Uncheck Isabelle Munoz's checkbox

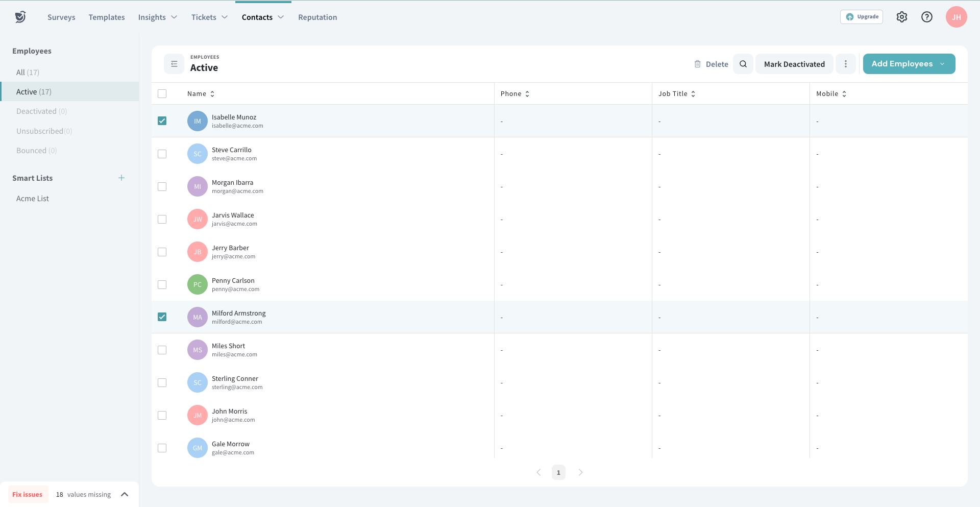point(162,121)
